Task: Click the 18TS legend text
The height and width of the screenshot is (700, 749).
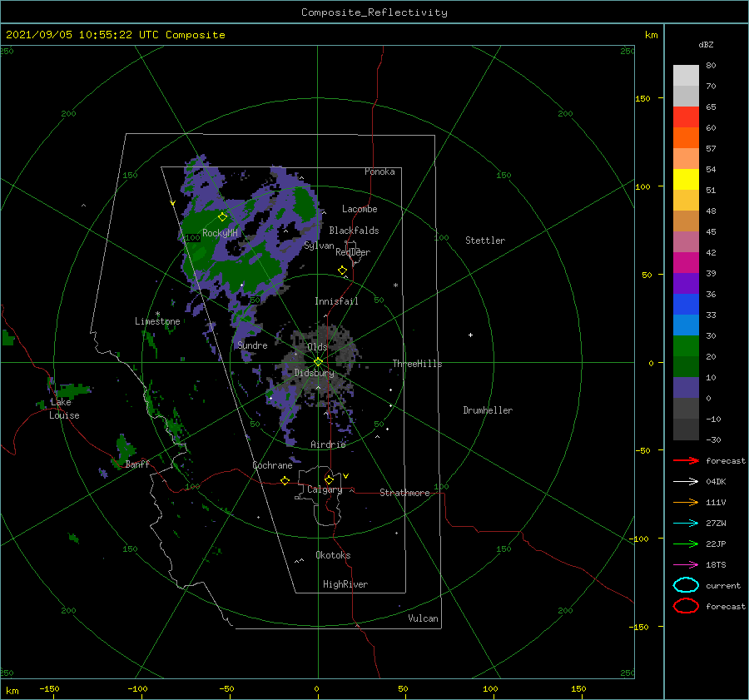Action: pos(716,564)
